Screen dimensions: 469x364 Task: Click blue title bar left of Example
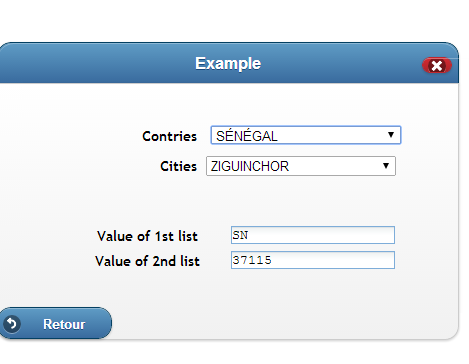[97, 63]
